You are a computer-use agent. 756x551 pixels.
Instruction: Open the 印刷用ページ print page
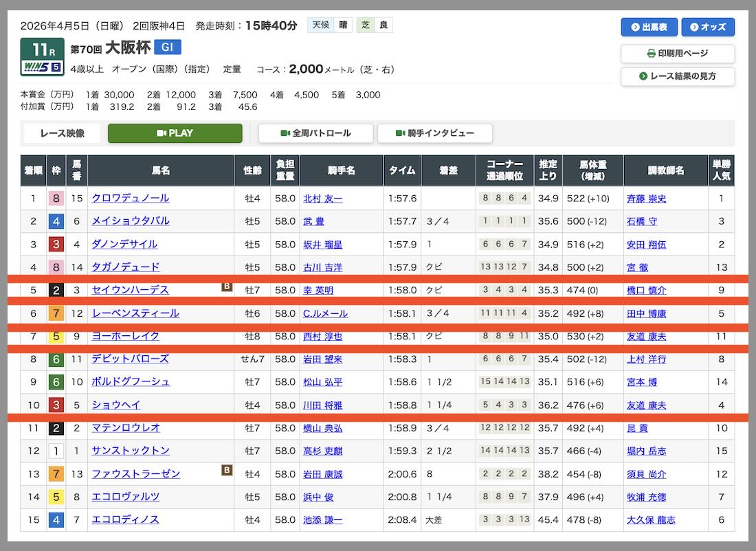tap(677, 54)
